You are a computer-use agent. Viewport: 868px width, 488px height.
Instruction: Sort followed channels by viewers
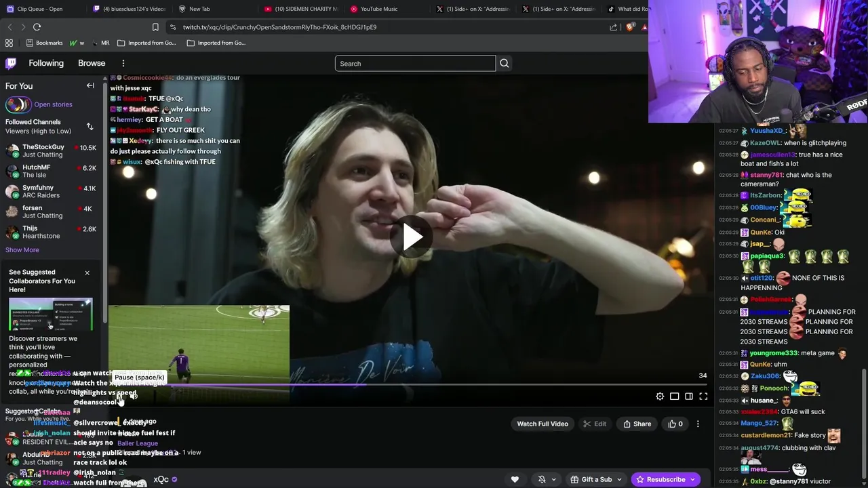click(x=90, y=127)
